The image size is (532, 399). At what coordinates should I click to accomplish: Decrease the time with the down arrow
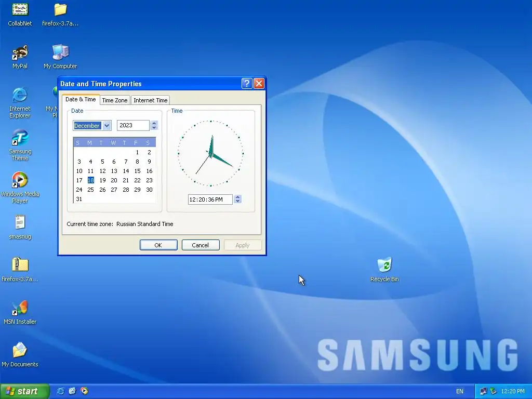coord(237,202)
